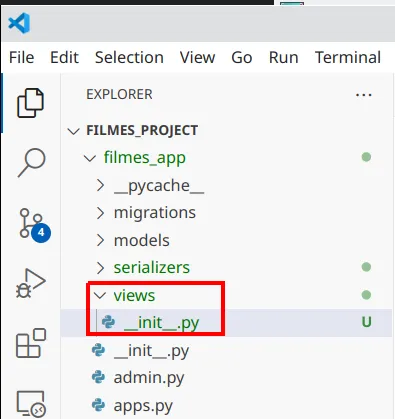This screenshot has height=419, width=395.
Task: Open the Extensions view
Action: tap(31, 343)
